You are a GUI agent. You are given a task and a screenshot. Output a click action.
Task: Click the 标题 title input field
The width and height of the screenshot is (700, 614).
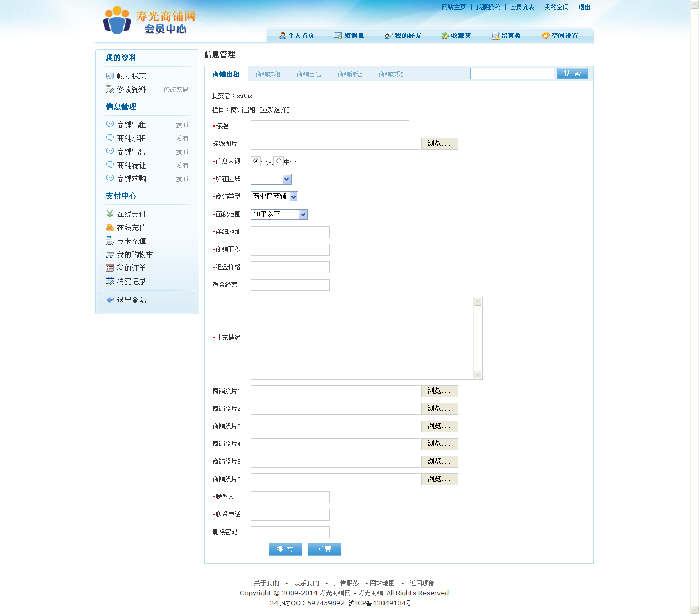pos(330,127)
